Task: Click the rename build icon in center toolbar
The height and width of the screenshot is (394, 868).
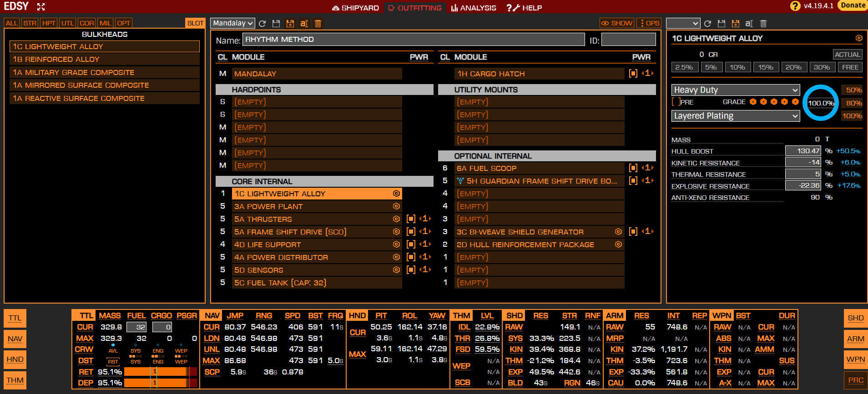Action: [x=304, y=24]
